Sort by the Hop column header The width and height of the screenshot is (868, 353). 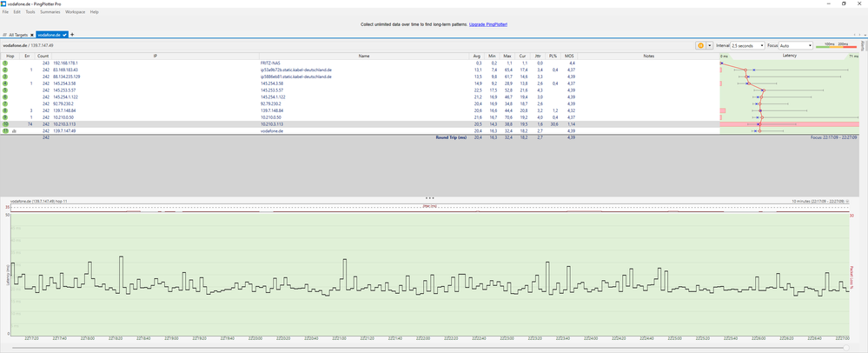[x=10, y=56]
